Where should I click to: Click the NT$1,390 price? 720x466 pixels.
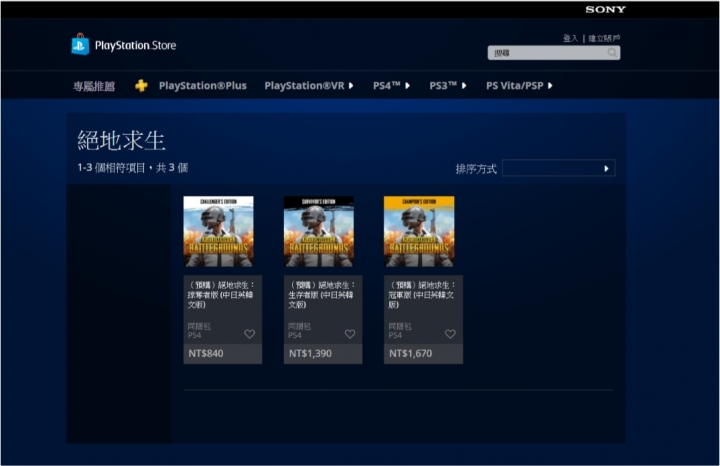(310, 354)
